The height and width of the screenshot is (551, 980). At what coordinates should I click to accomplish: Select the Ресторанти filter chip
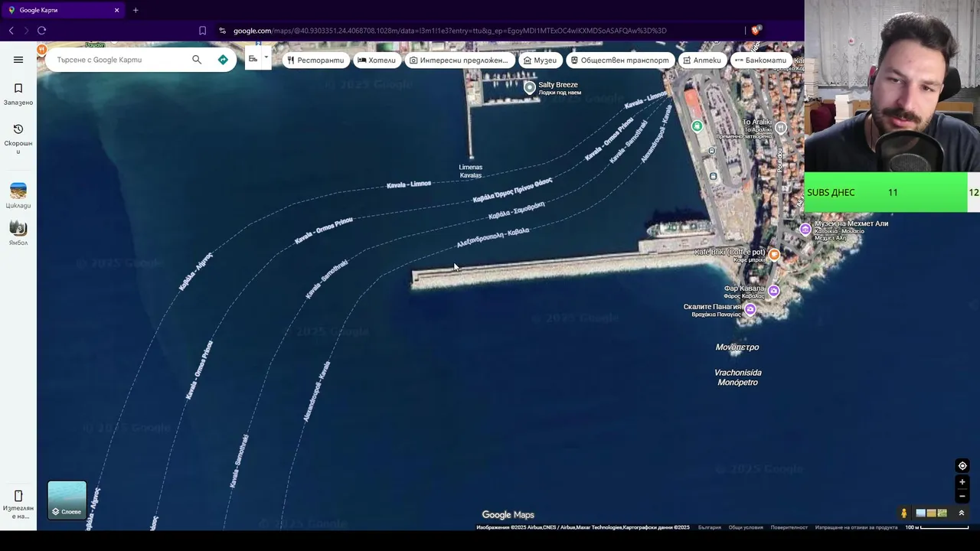tap(315, 60)
